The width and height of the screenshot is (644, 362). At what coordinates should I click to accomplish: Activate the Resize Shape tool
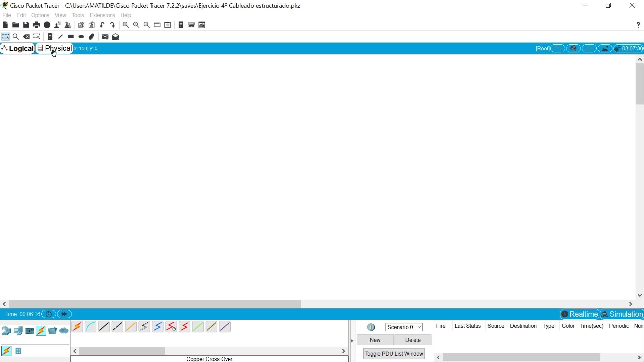tap(37, 37)
